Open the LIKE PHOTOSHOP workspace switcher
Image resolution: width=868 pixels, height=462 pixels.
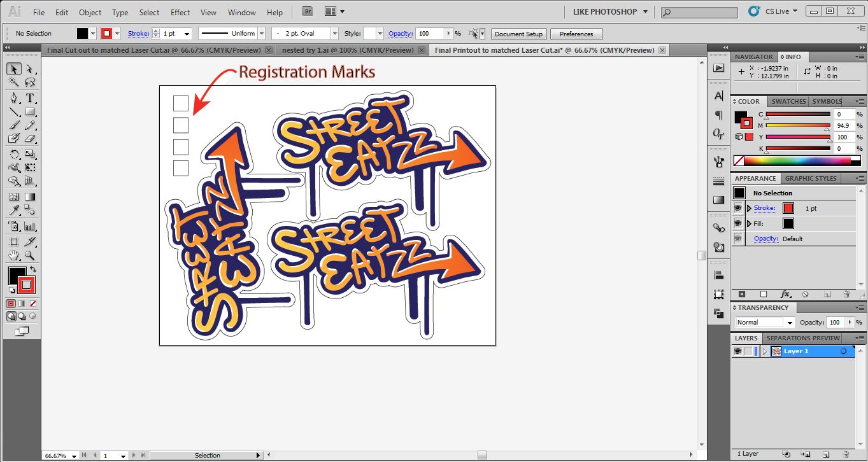[x=609, y=11]
